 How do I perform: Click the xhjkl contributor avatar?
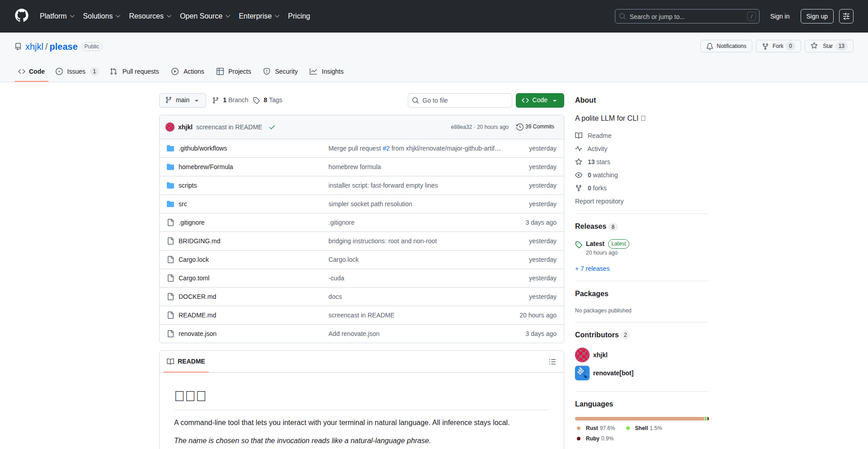pos(582,355)
